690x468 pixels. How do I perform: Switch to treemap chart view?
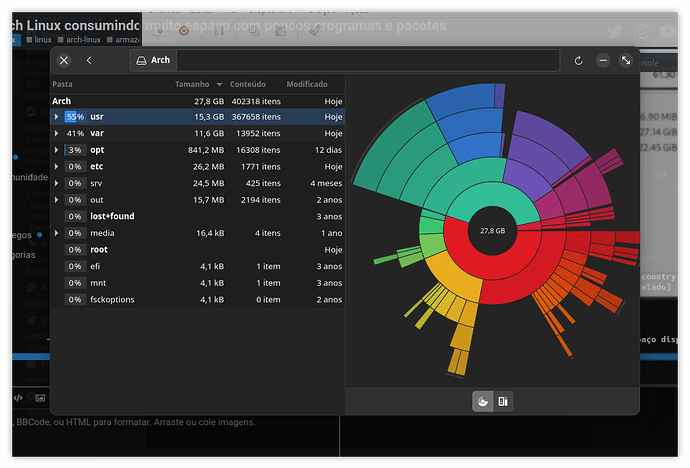click(x=503, y=401)
